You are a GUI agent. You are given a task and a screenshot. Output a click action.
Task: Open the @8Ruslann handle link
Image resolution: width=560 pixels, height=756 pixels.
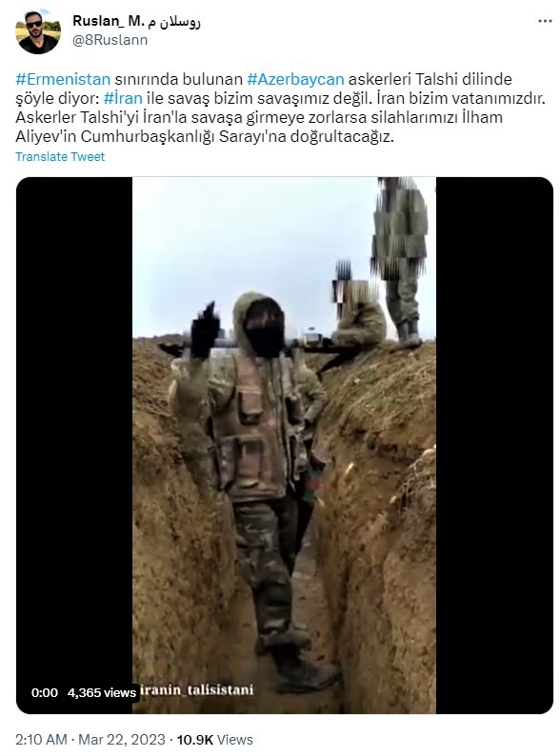coord(110,40)
